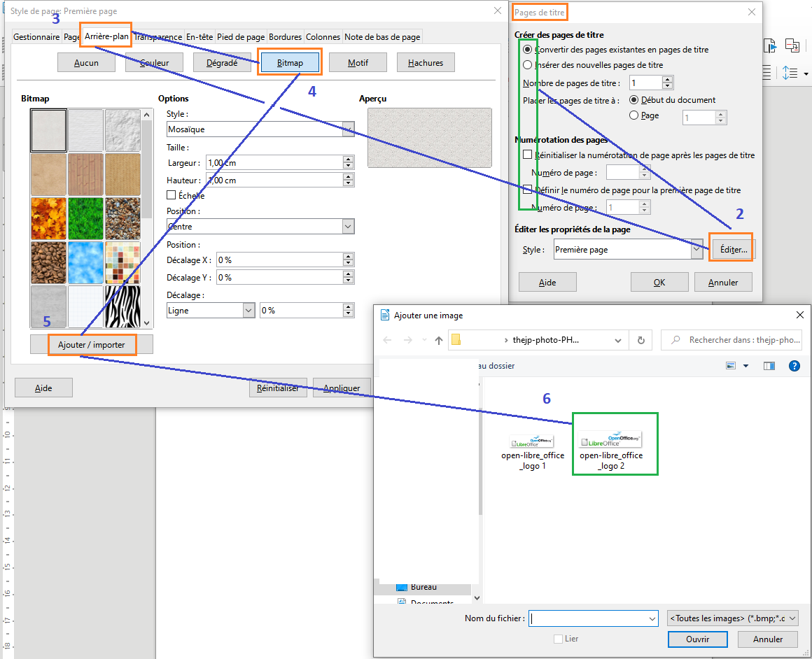Click the Appliquer button
The width and height of the screenshot is (812, 659).
coord(342,388)
